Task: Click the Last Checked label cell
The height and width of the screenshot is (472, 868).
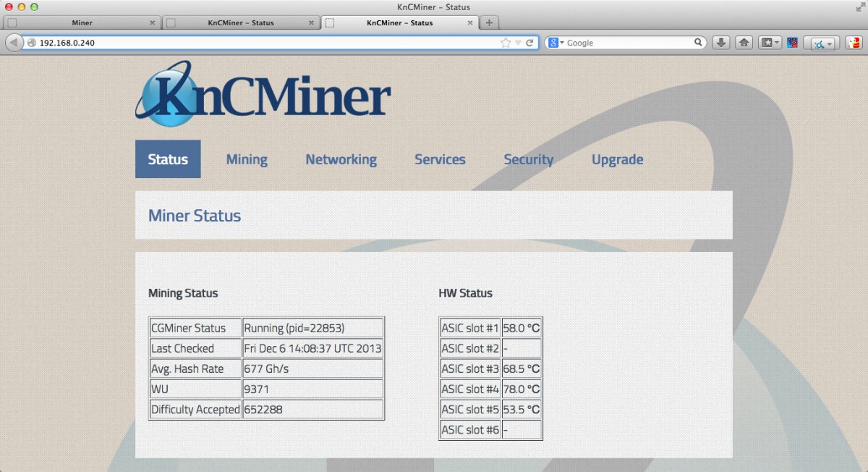Action: [x=195, y=348]
